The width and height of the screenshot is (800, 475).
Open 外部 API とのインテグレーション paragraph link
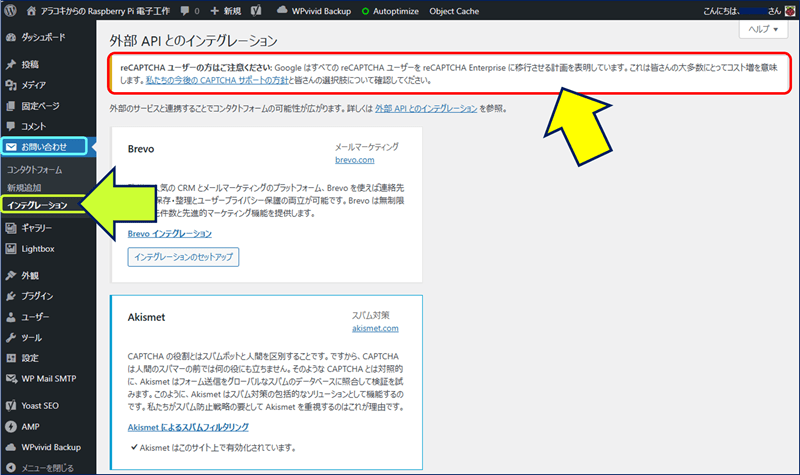pos(426,108)
